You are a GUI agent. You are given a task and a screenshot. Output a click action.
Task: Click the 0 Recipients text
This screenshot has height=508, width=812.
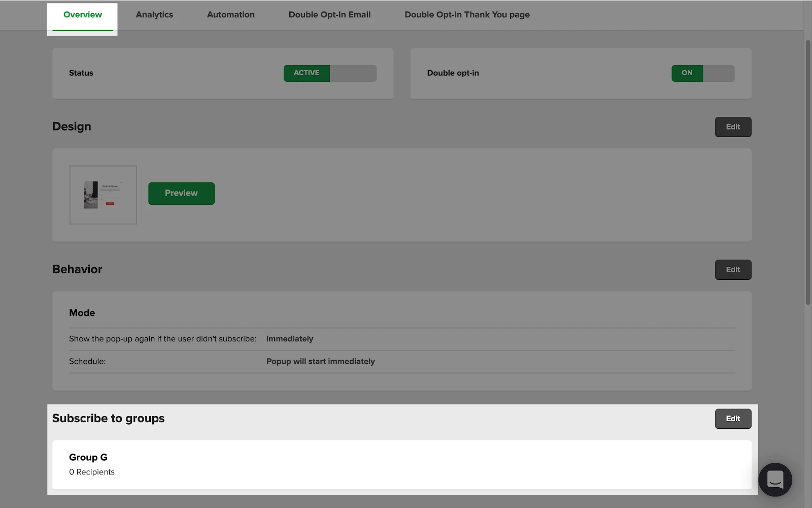[92, 472]
